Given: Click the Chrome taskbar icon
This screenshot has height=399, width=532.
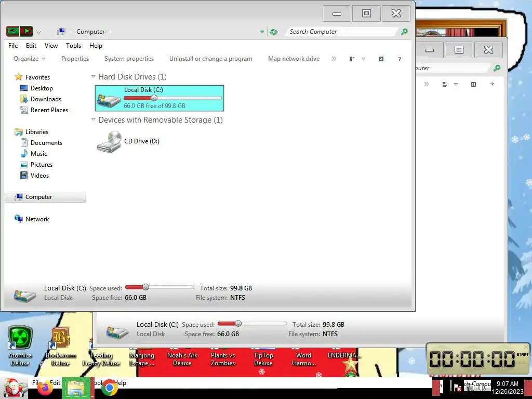Looking at the screenshot, I should (109, 388).
